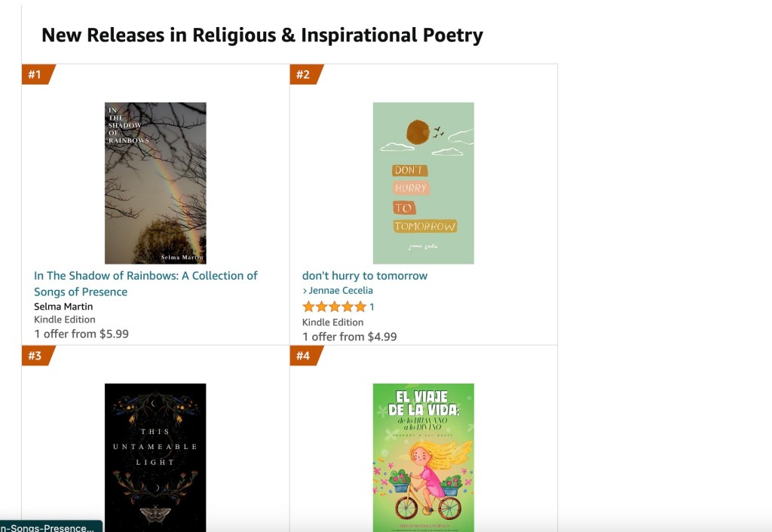View the 1 offer from $5.99
Image resolution: width=772 pixels, height=532 pixels.
(81, 334)
